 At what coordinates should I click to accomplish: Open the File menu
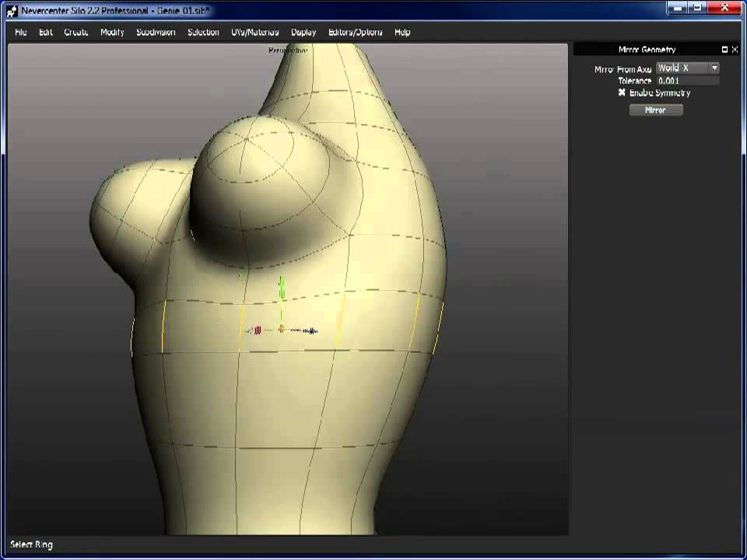pyautogui.click(x=21, y=33)
